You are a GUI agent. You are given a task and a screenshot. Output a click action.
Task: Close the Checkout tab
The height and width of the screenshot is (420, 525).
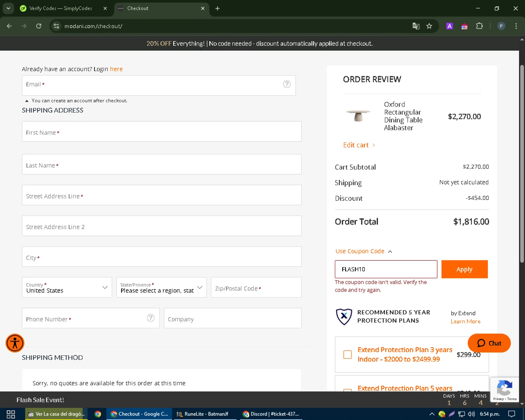[x=203, y=8]
